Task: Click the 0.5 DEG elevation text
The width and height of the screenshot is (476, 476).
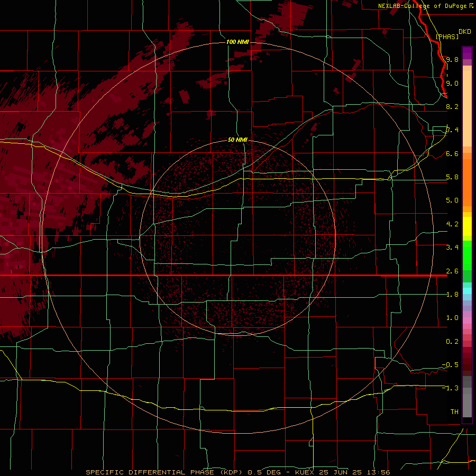Action: pos(266,472)
